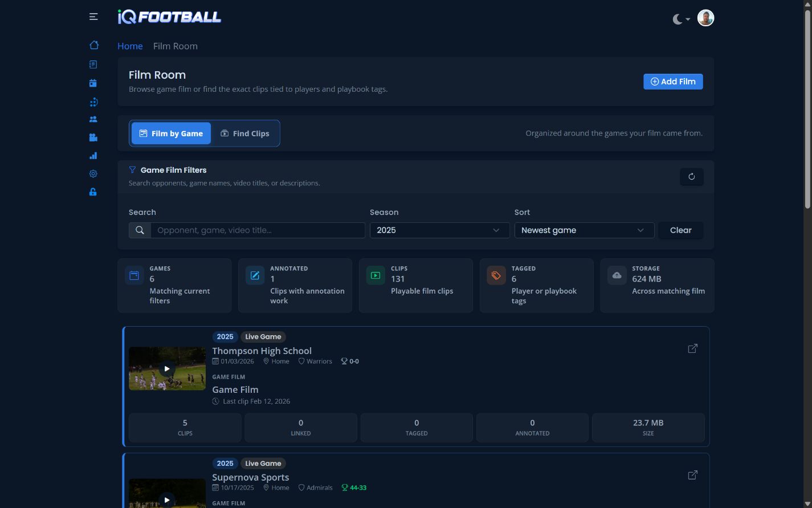
Task: Open the bar chart stats icon
Action: click(x=93, y=156)
